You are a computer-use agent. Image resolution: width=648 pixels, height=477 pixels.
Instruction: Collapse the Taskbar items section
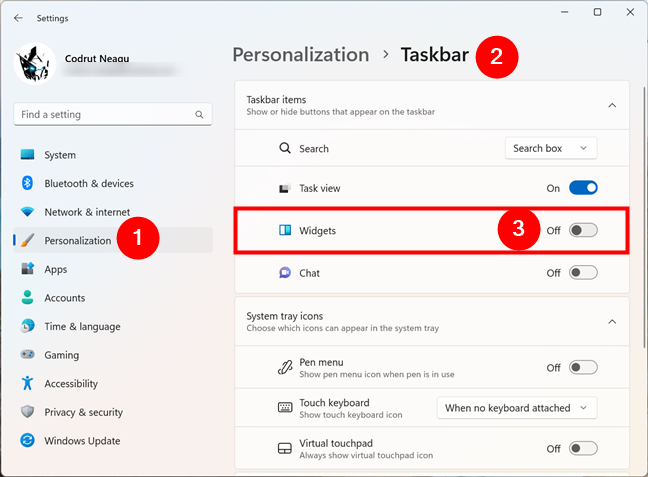[612, 105]
